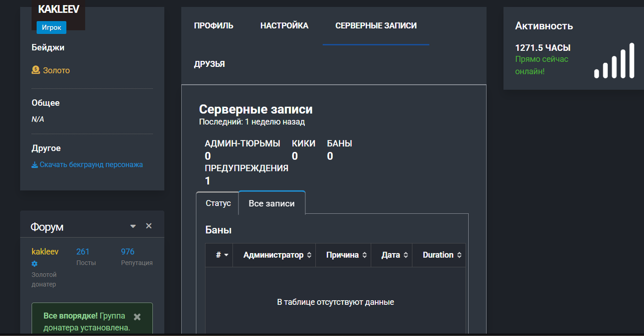Collapse the Форум panel with the arrow
The width and height of the screenshot is (644, 336).
133,226
